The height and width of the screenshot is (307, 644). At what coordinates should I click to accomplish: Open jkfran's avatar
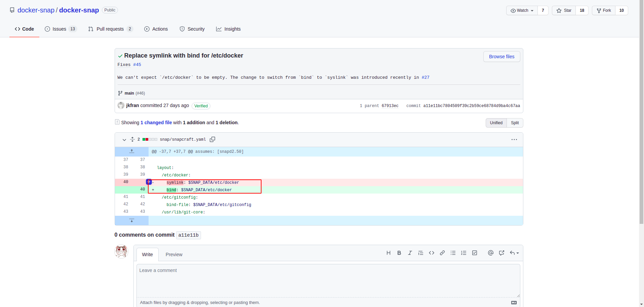coord(121,105)
